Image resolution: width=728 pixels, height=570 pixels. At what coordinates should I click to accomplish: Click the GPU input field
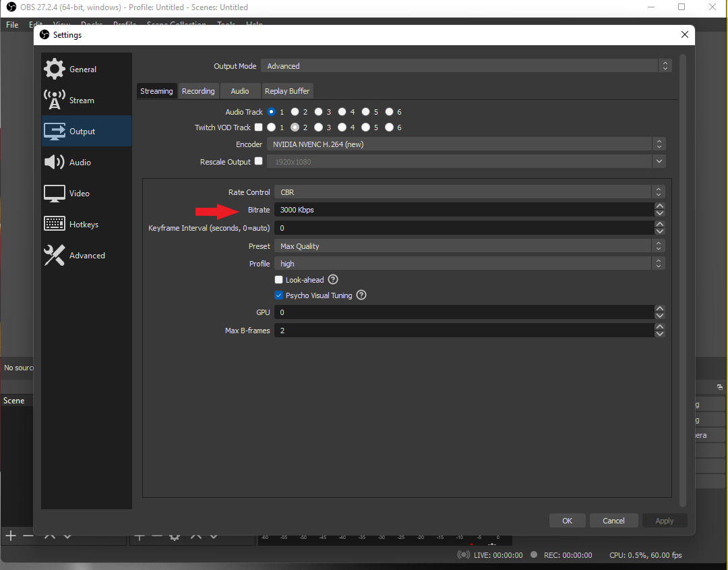click(464, 312)
